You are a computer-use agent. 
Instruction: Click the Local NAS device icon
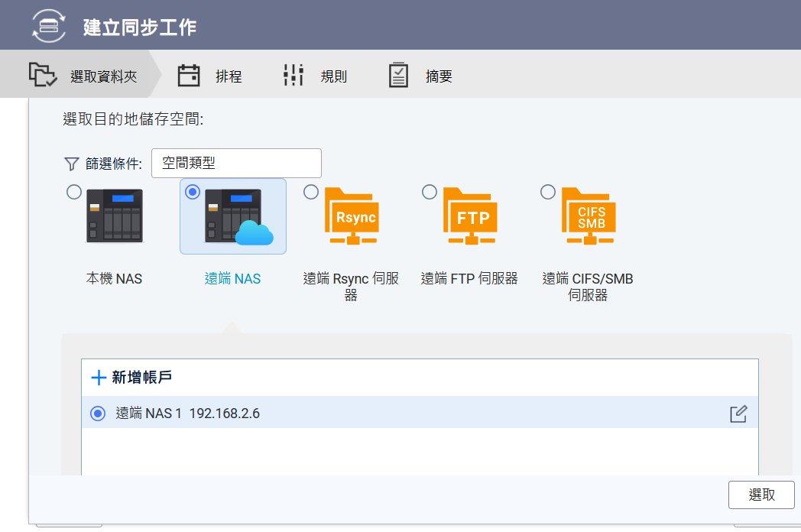[114, 216]
